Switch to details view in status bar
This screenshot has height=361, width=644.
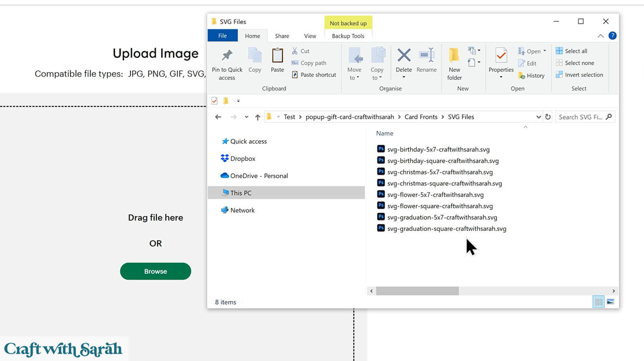tap(598, 302)
